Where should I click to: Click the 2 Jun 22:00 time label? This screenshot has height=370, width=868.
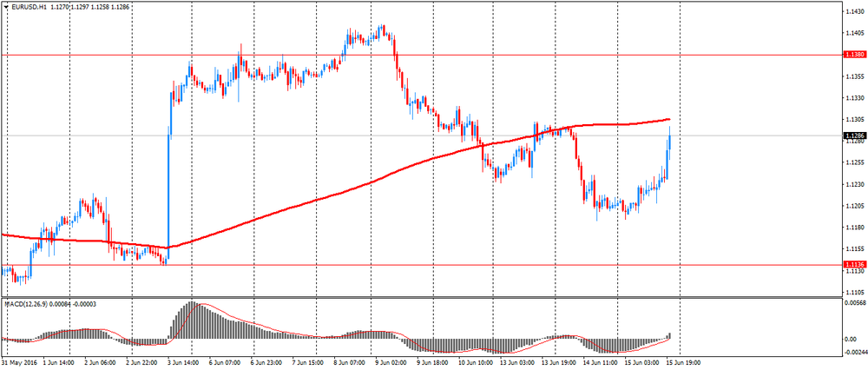[143, 363]
